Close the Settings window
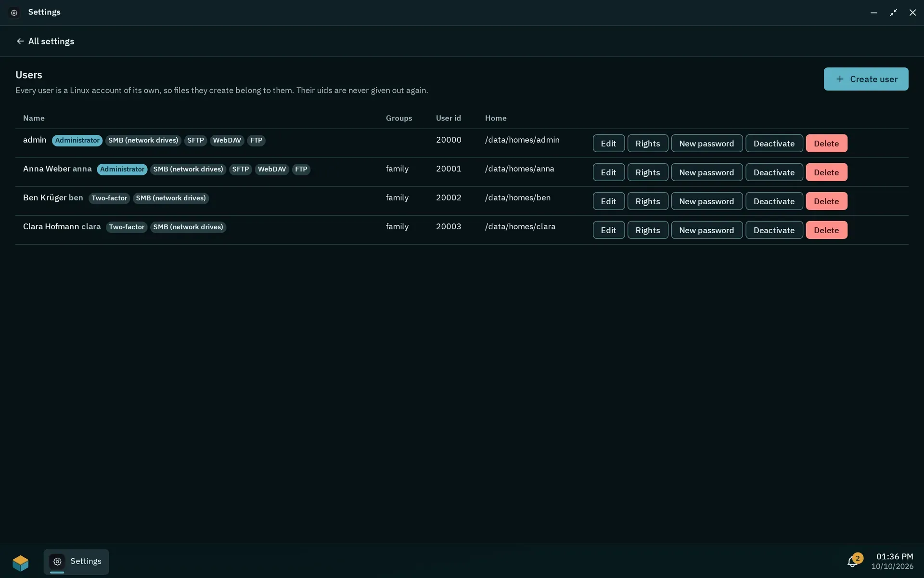The height and width of the screenshot is (578, 924). point(912,13)
